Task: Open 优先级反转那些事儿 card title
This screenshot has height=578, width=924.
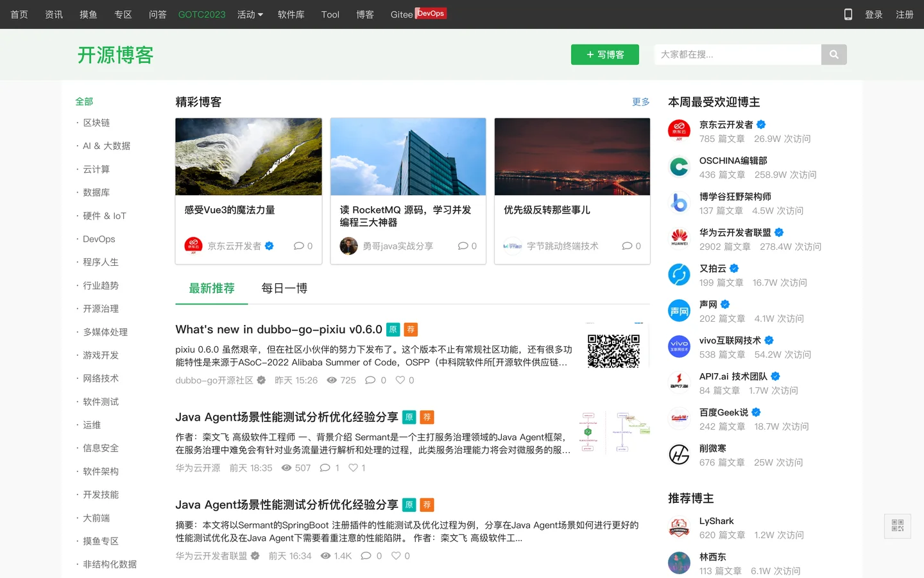Action: [x=547, y=210]
